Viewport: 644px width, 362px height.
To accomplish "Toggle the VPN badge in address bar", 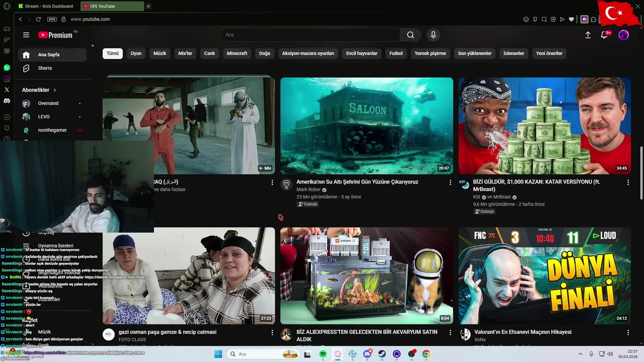I will pyautogui.click(x=52, y=19).
